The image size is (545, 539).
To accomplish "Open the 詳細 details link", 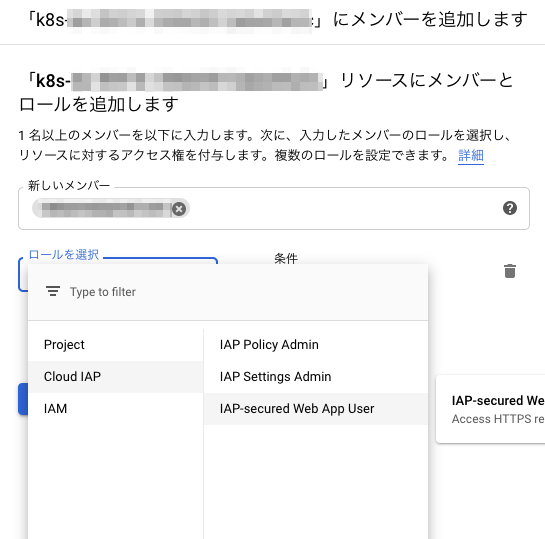I will click(x=471, y=155).
